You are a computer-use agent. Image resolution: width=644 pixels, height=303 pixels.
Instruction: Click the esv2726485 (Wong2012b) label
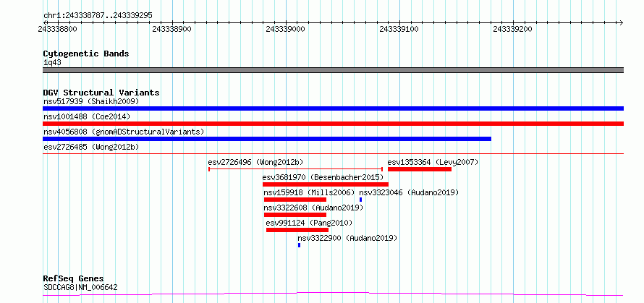click(91, 147)
